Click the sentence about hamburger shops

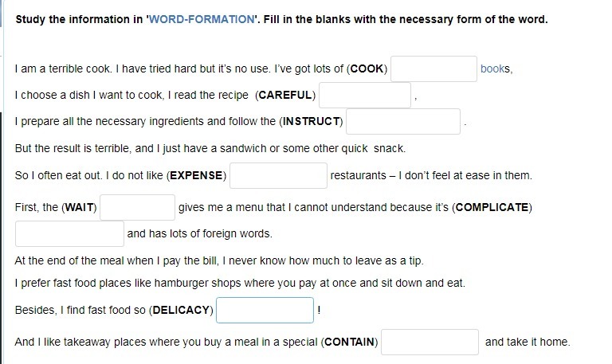tap(240, 283)
